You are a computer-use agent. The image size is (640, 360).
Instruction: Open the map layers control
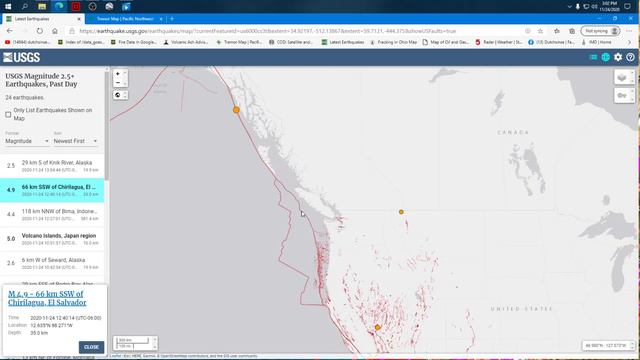[622, 77]
